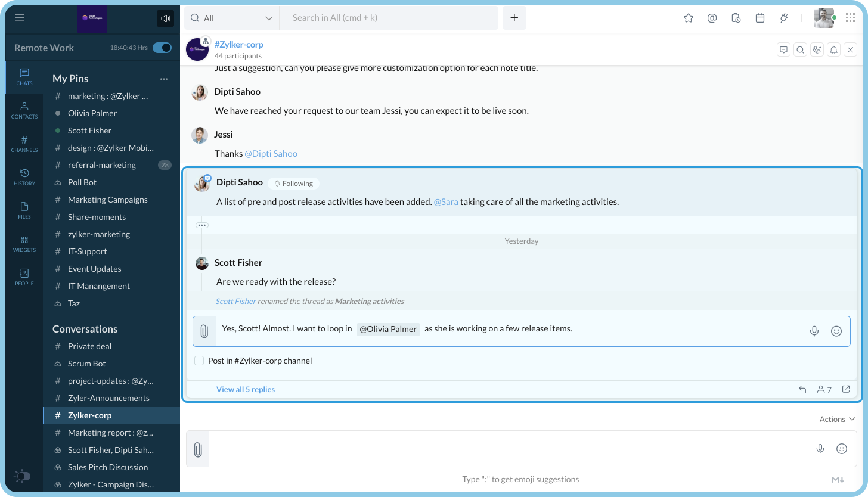Open thread in new window icon
This screenshot has height=497, width=868.
click(x=845, y=389)
